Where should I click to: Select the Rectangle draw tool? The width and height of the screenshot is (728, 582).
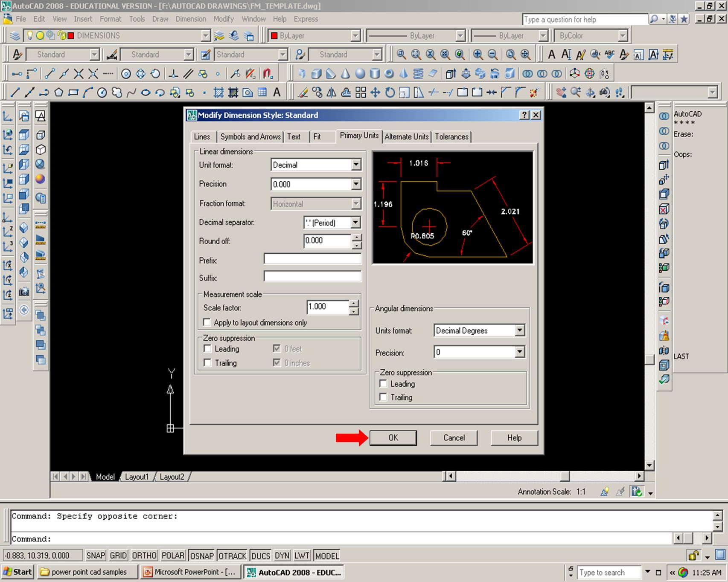pyautogui.click(x=73, y=92)
